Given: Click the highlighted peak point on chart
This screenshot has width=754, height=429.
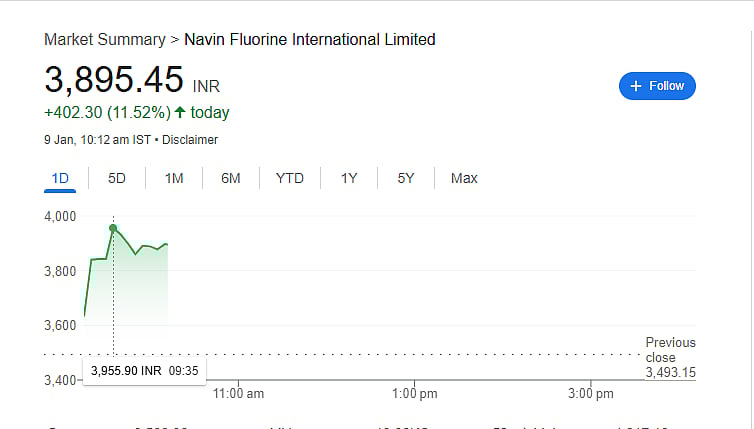Looking at the screenshot, I should 113,228.
